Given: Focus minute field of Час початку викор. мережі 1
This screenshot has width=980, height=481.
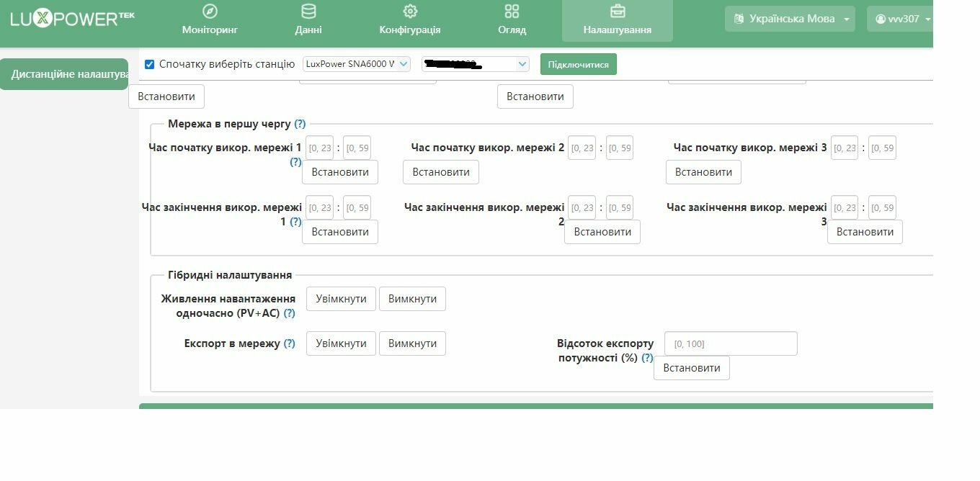Looking at the screenshot, I should tap(357, 148).
